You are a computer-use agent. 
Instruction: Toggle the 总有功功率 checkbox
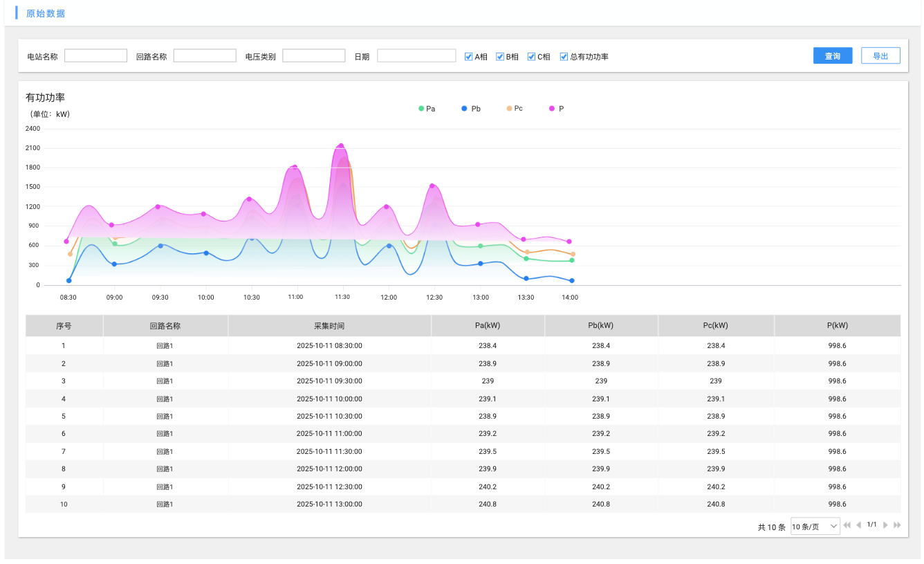click(x=564, y=57)
